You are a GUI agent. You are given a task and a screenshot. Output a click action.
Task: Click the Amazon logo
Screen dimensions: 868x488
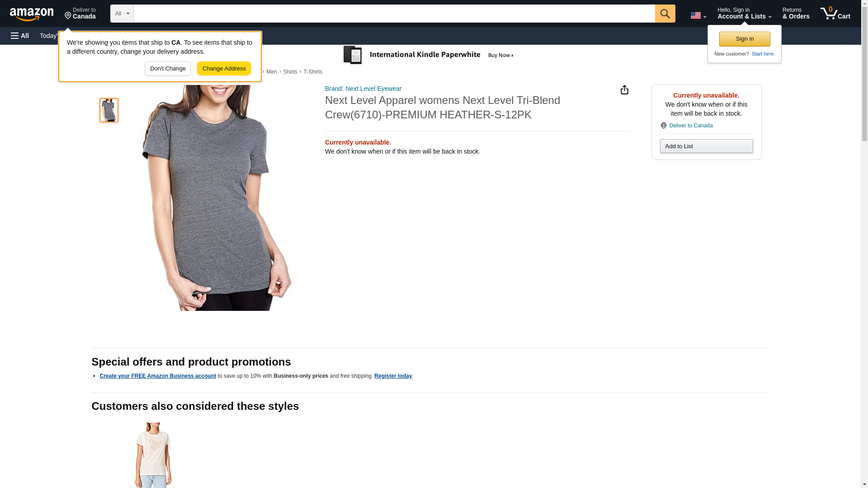pos(32,14)
